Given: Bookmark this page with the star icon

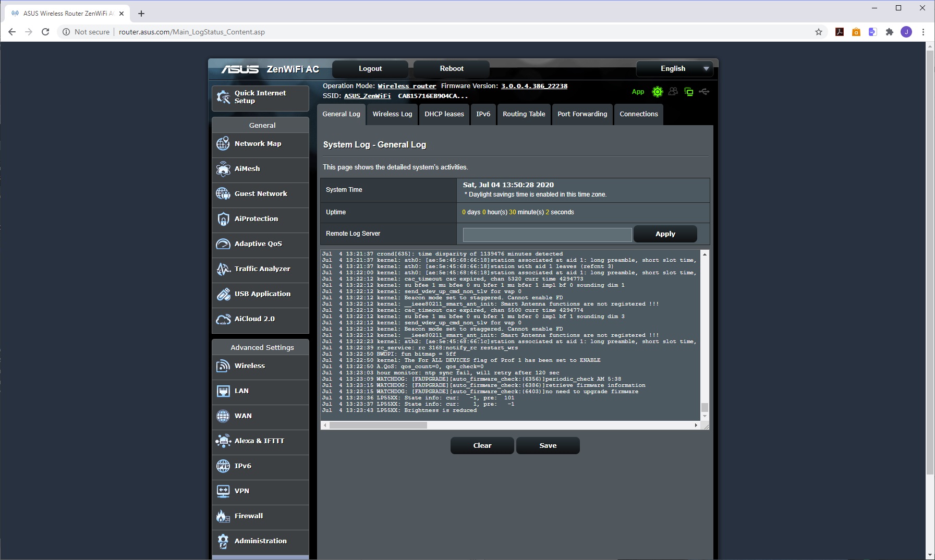Looking at the screenshot, I should click(819, 32).
